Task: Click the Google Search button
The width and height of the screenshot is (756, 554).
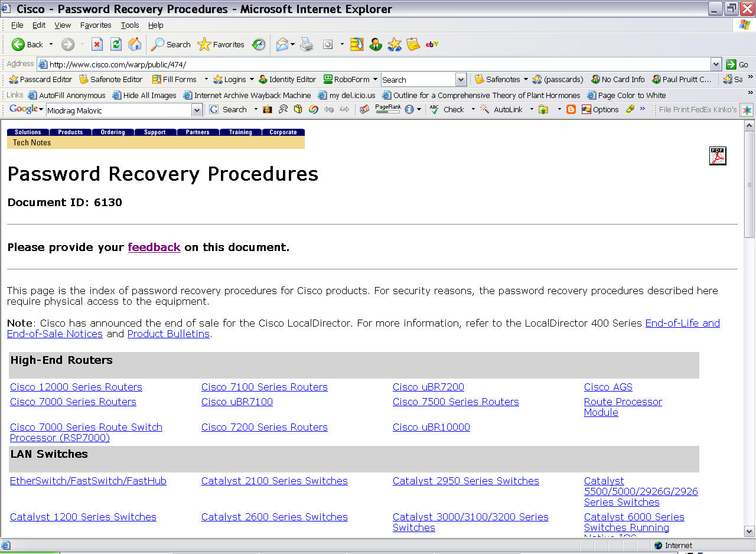Action: [229, 109]
